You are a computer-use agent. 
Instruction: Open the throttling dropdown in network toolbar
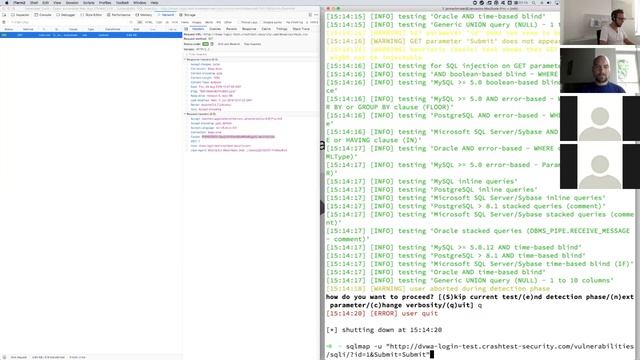click(x=296, y=22)
